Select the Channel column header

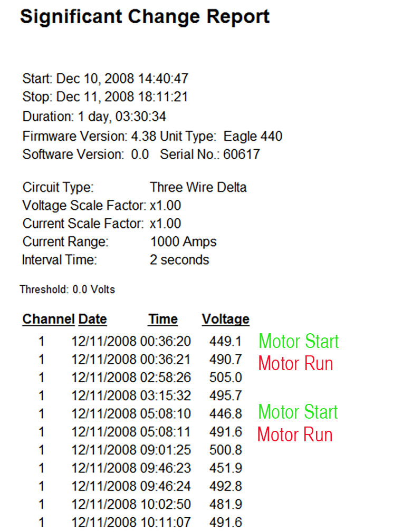(x=48, y=319)
